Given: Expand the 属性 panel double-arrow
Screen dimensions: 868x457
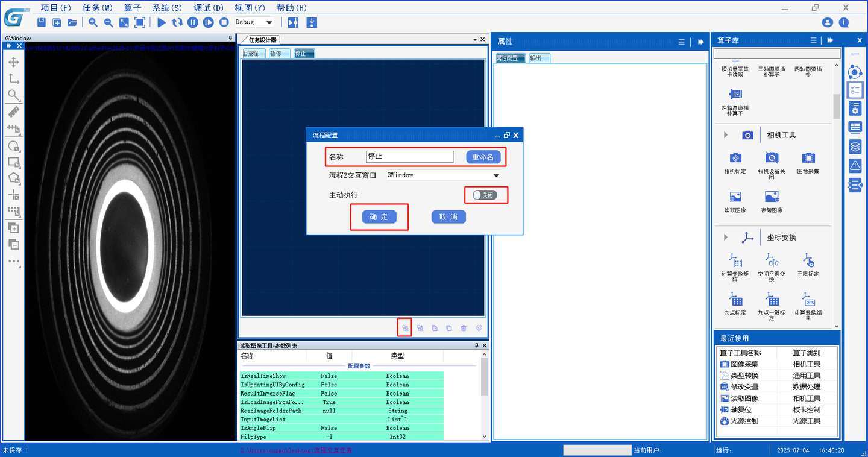Looking at the screenshot, I should click(700, 42).
